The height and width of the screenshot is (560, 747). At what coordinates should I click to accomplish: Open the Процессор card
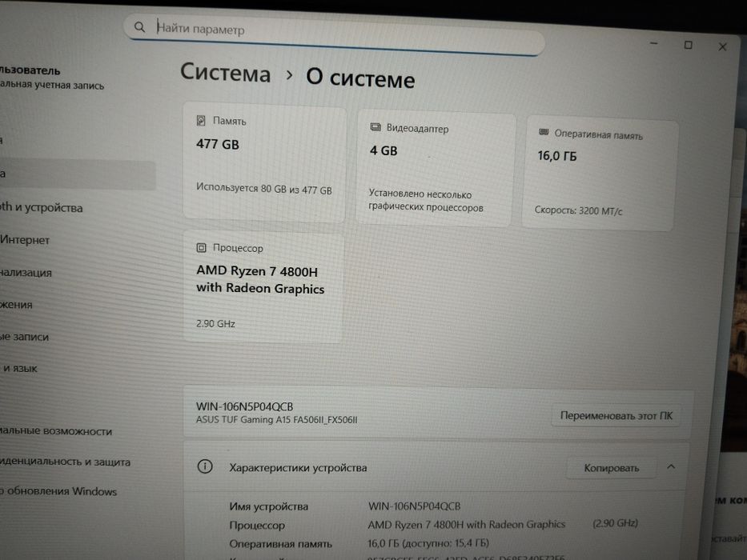coord(263,287)
